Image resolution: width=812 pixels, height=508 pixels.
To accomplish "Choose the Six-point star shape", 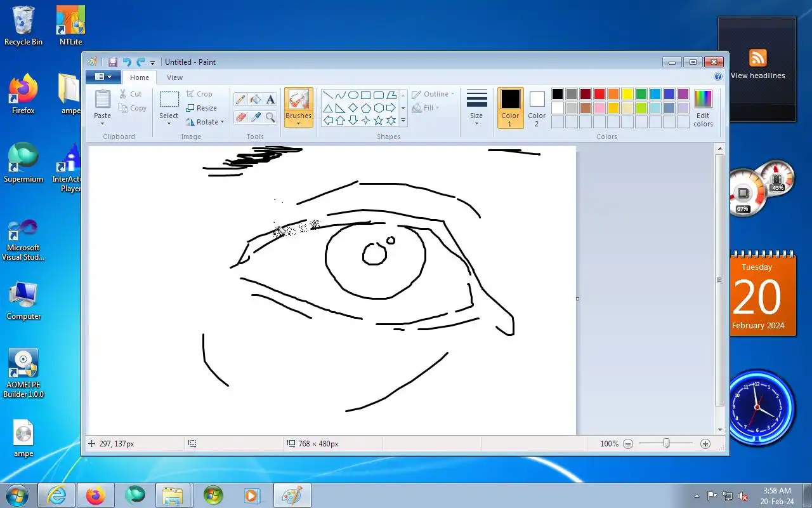I will tap(391, 120).
